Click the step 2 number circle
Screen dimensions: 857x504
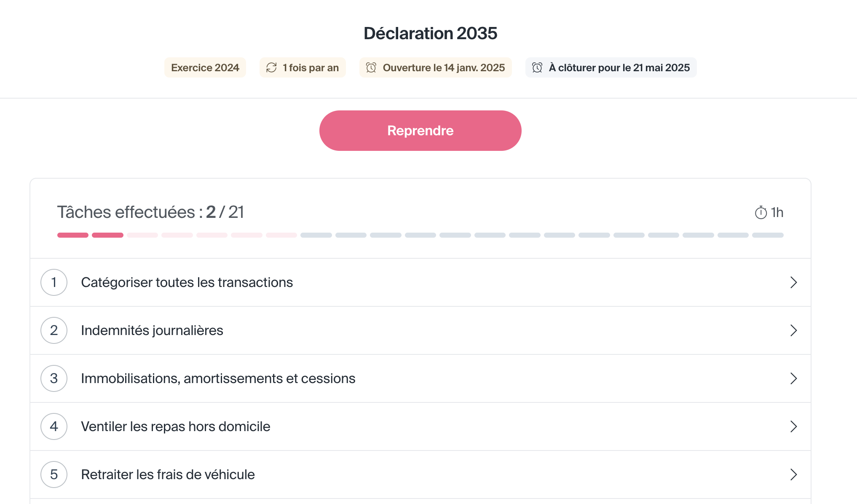(x=54, y=330)
